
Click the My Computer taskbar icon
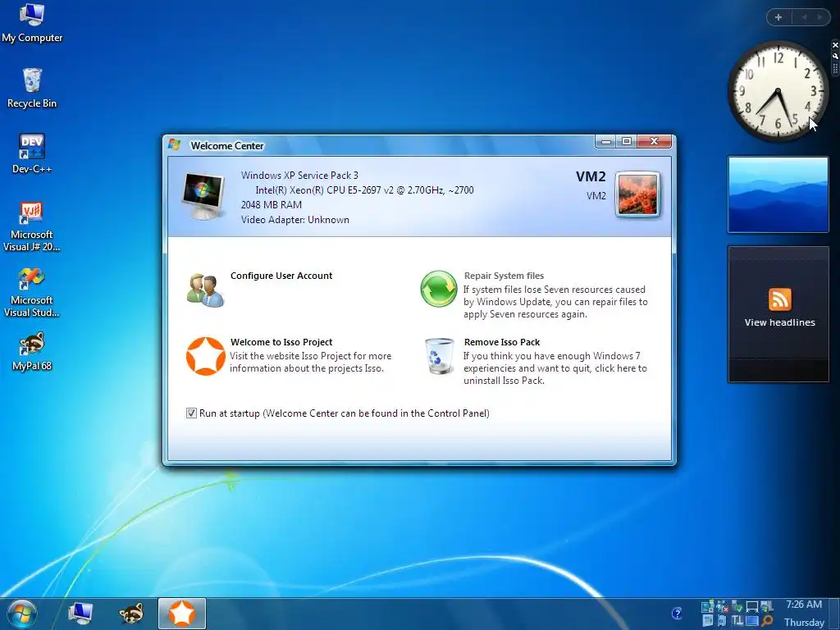click(80, 614)
